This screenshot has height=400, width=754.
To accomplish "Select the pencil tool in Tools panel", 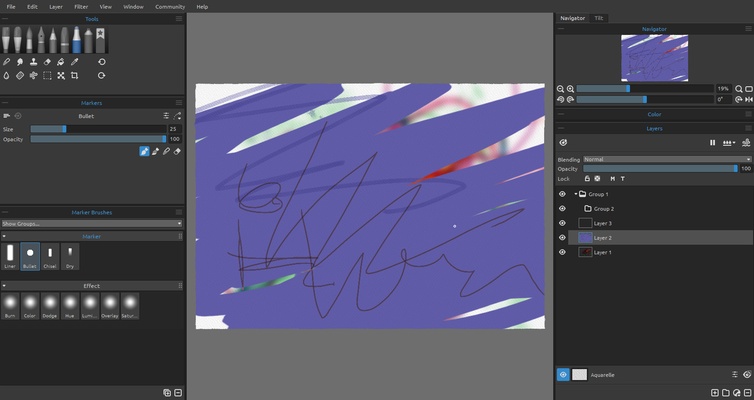I will click(x=53, y=39).
